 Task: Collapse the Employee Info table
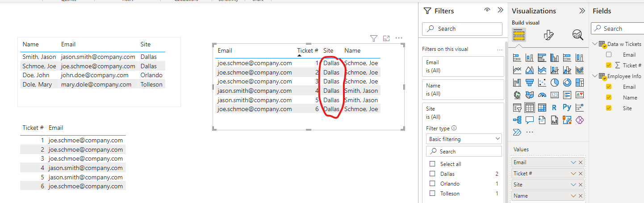pos(595,76)
